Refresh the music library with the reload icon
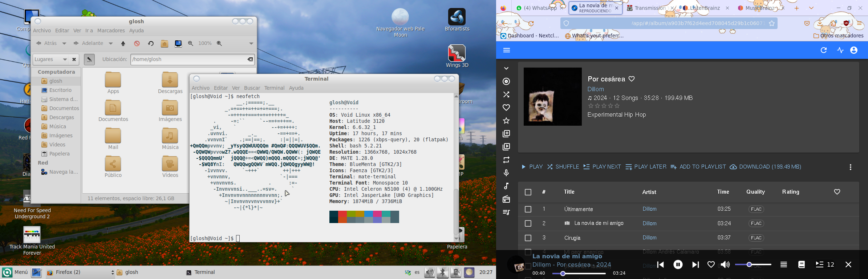 pyautogui.click(x=824, y=50)
